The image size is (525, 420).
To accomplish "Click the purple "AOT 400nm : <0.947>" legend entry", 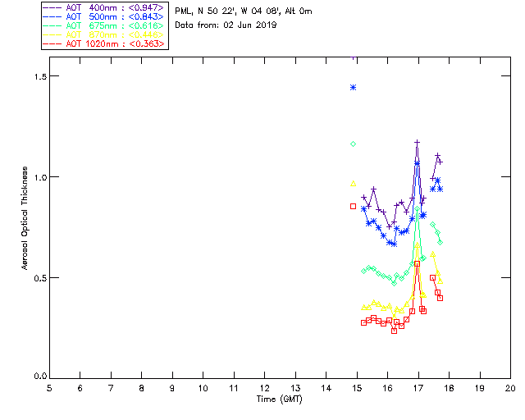I will click(x=103, y=7).
